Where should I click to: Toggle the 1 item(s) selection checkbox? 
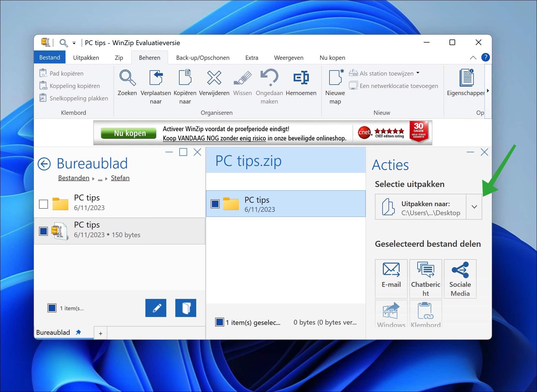coord(52,308)
